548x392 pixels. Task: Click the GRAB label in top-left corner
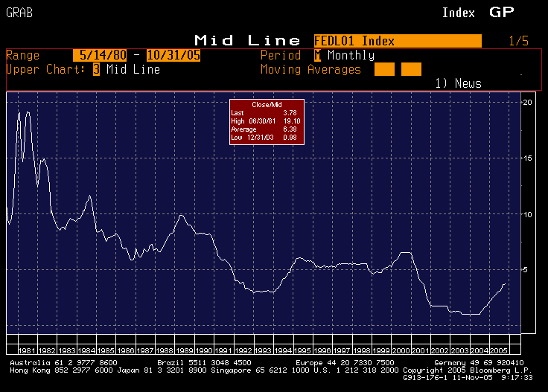(x=19, y=13)
